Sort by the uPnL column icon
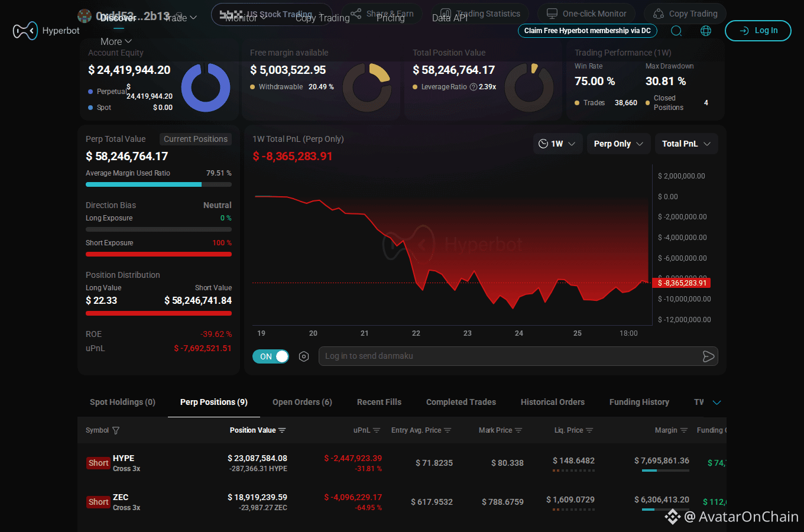 [377, 430]
